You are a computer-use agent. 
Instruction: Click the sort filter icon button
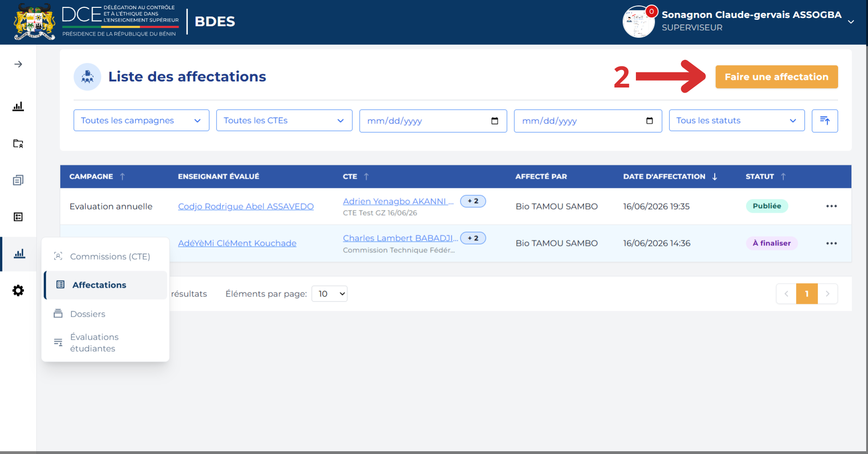click(825, 121)
